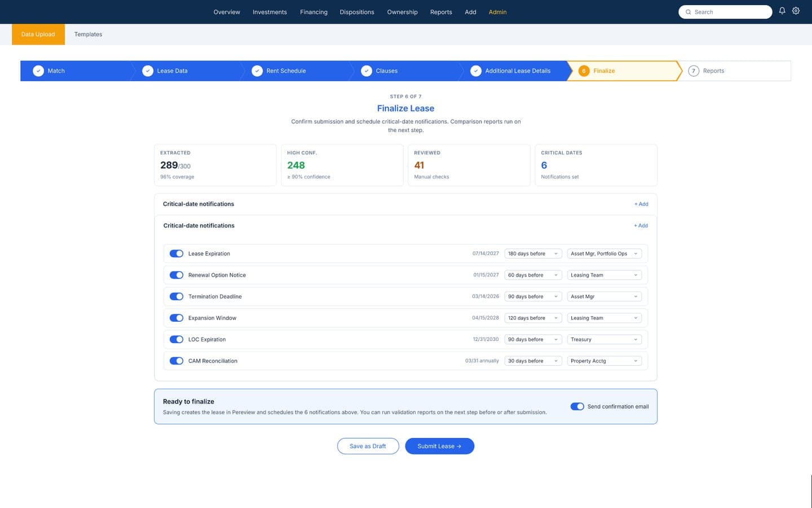The height and width of the screenshot is (508, 812).
Task: Open the Investments menu
Action: click(270, 12)
